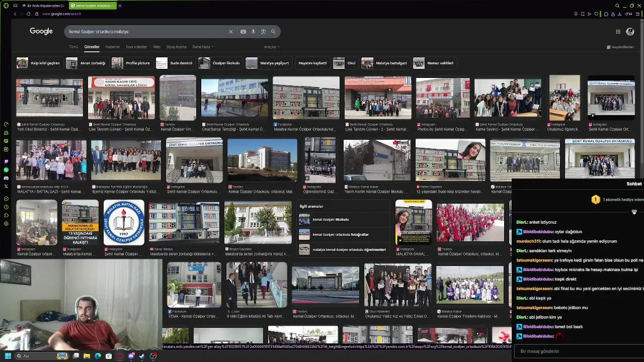This screenshot has height=362, width=644.
Task: Start voice search with microphone icon
Action: [x=253, y=32]
